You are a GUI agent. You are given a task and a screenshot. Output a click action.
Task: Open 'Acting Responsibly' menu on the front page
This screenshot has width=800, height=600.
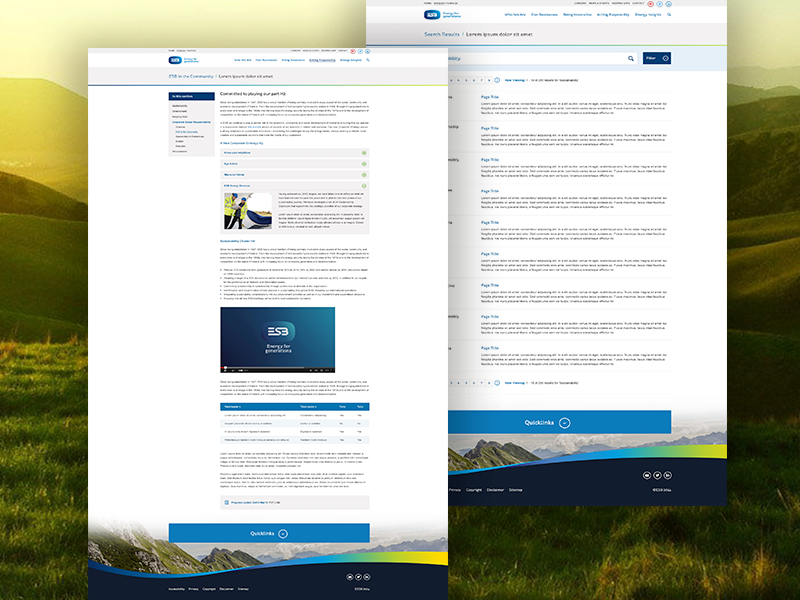click(322, 60)
